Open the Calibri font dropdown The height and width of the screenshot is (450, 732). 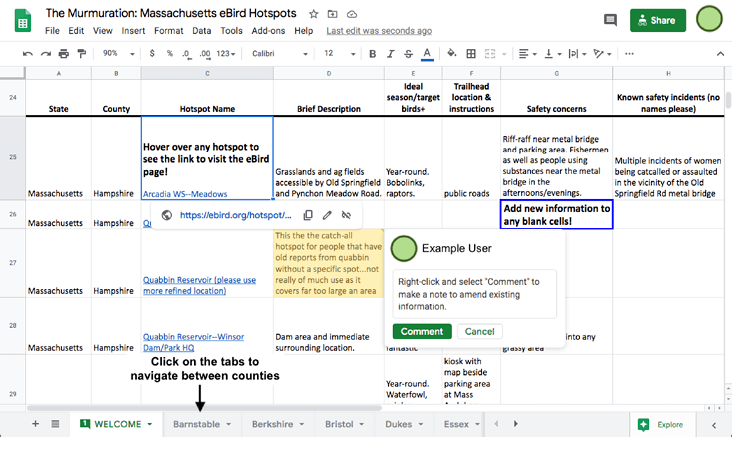point(280,54)
